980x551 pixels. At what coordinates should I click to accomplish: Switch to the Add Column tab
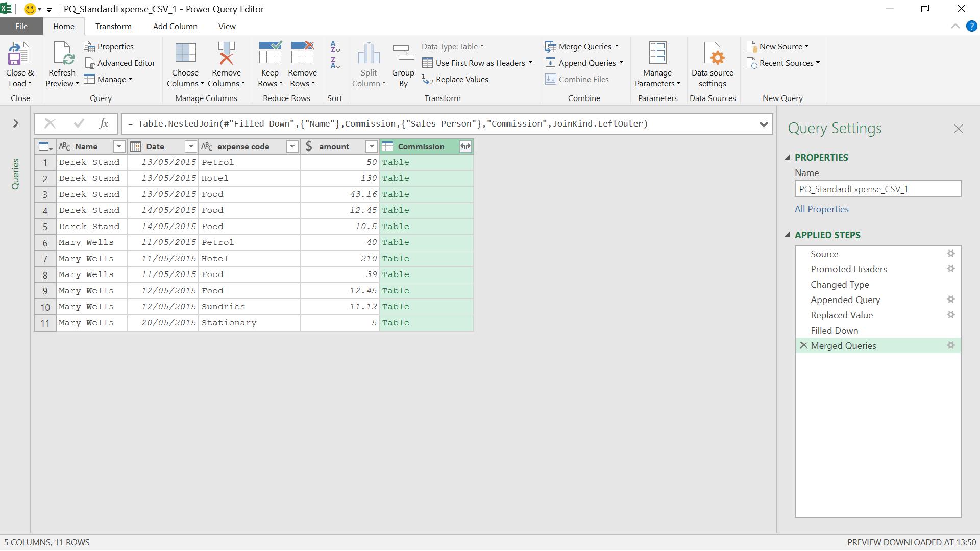tap(175, 27)
